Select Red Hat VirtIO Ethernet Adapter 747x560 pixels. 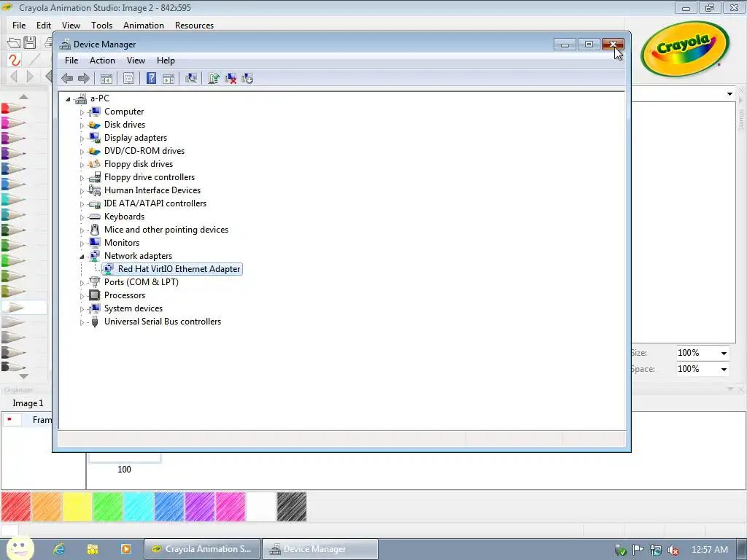179,269
